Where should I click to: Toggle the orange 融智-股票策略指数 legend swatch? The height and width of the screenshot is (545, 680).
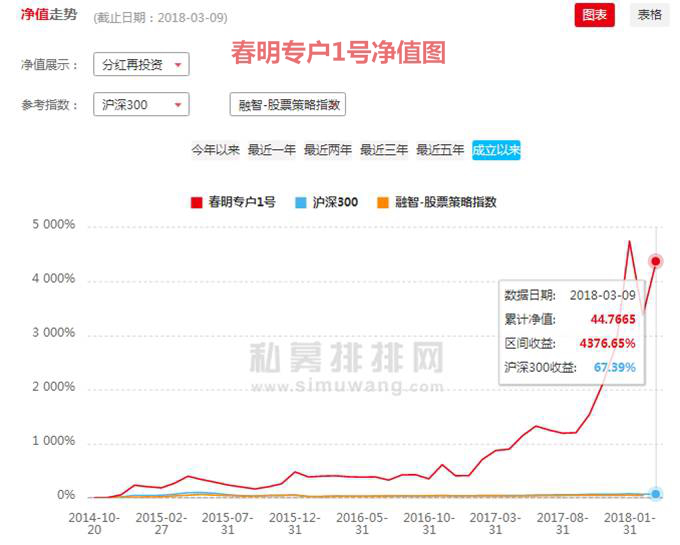click(382, 202)
